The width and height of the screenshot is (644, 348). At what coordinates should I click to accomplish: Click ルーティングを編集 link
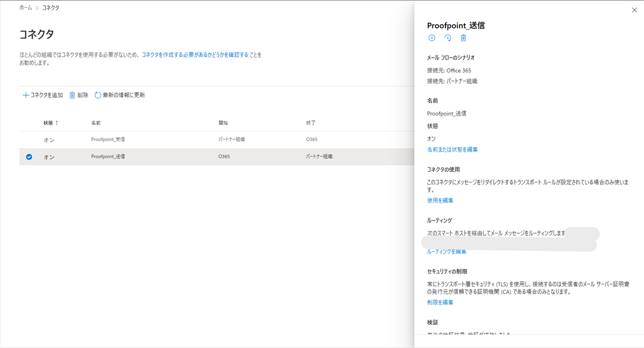pos(447,251)
